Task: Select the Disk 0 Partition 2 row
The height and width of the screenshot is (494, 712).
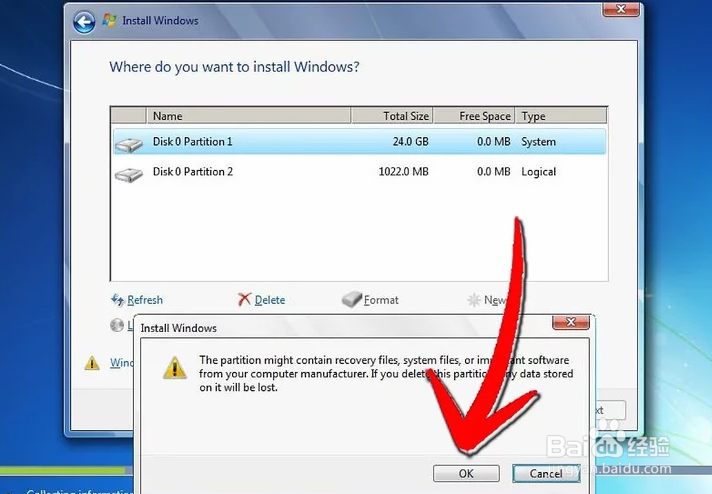Action: click(x=359, y=172)
